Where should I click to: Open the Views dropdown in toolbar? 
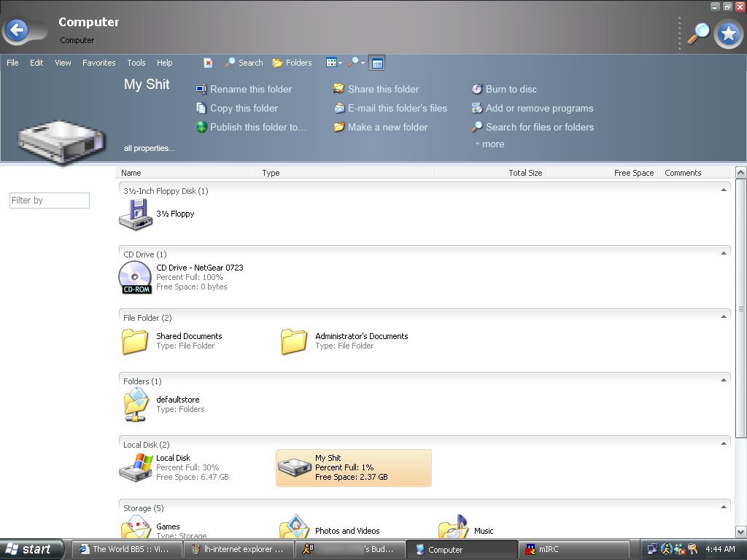coord(333,63)
